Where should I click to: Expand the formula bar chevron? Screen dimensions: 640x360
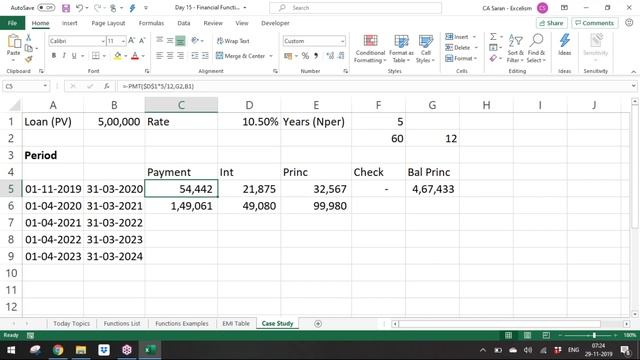pos(633,86)
